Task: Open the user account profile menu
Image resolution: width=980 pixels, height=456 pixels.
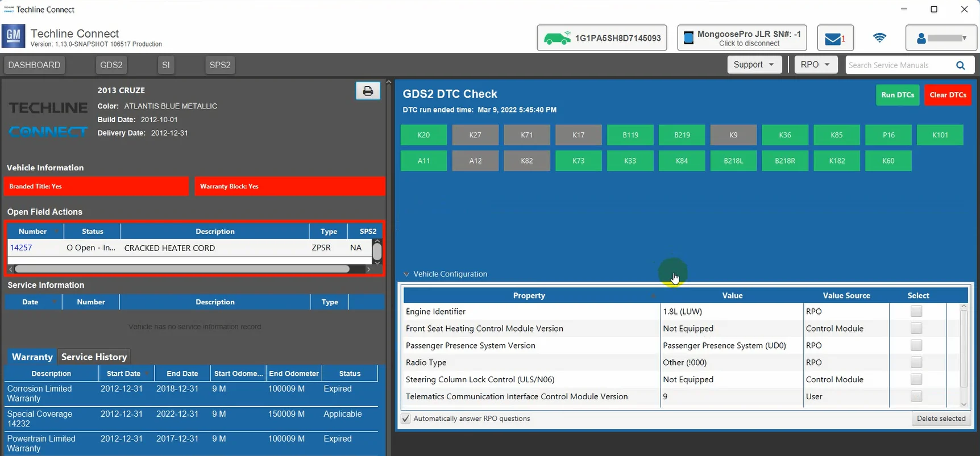Action: (x=941, y=38)
